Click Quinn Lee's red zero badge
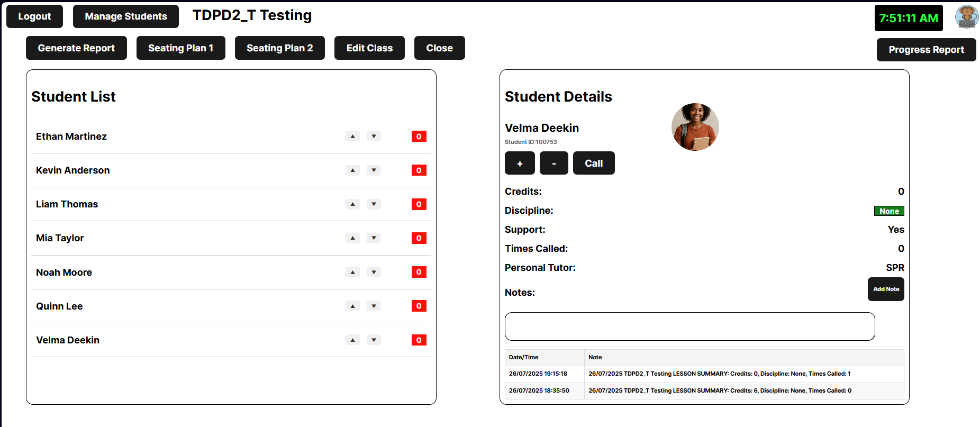This screenshot has height=427, width=980. [x=419, y=306]
